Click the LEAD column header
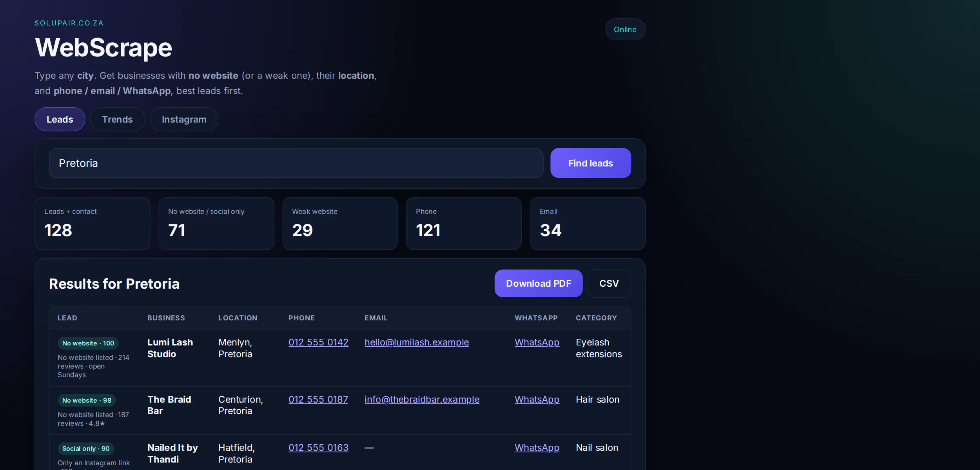 67,318
